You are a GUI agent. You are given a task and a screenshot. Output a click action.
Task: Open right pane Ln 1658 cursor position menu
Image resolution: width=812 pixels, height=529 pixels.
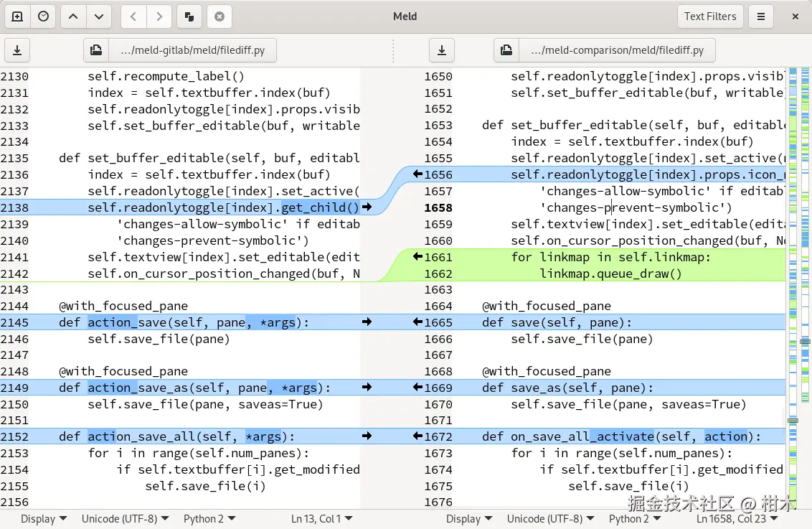click(737, 519)
